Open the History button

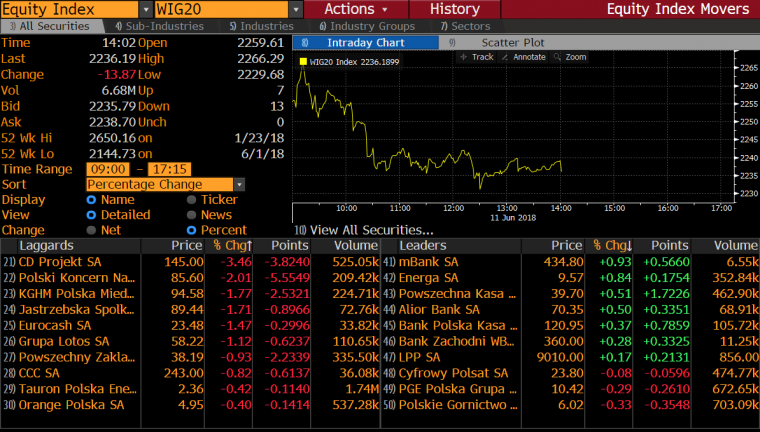[455, 9]
